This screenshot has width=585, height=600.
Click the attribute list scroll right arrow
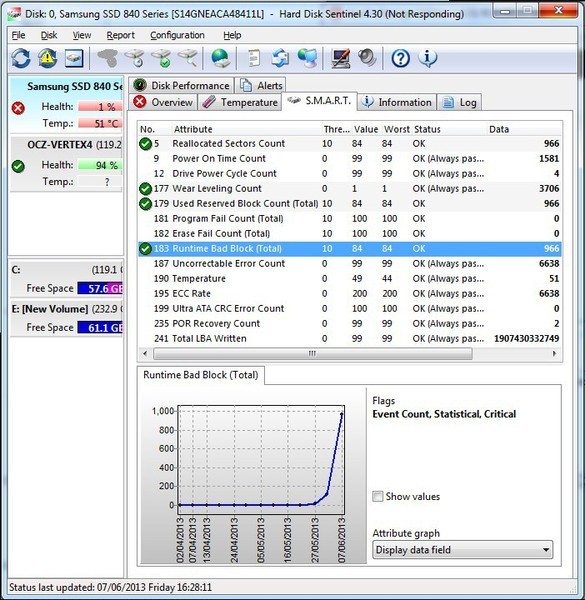pos(554,354)
